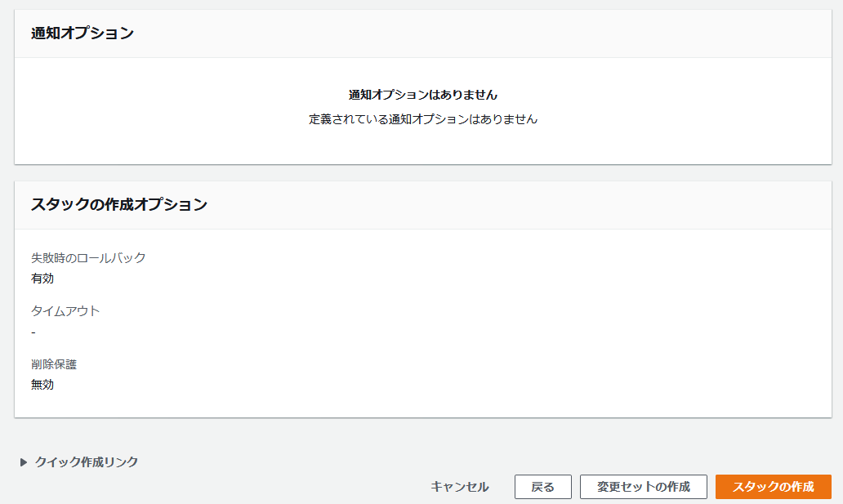Image resolution: width=843 pixels, height=504 pixels.
Task: Click the 有効 value under rollback setting
Action: coord(42,279)
